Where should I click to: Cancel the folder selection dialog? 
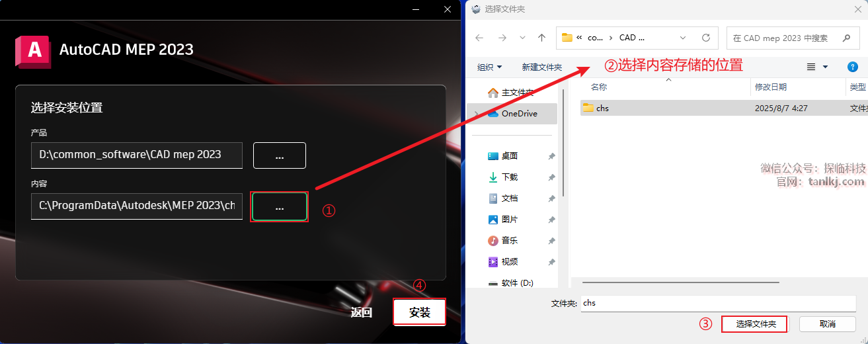click(828, 324)
